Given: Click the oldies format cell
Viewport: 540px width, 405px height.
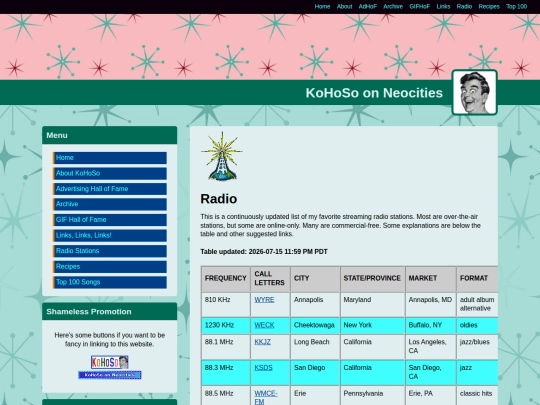Looking at the screenshot, I should pyautogui.click(x=477, y=325).
